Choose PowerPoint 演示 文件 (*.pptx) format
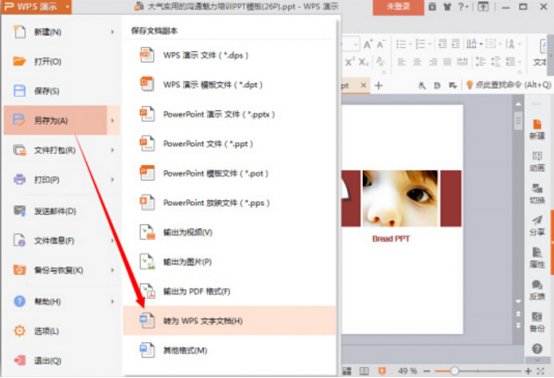554x378 pixels. [229, 114]
